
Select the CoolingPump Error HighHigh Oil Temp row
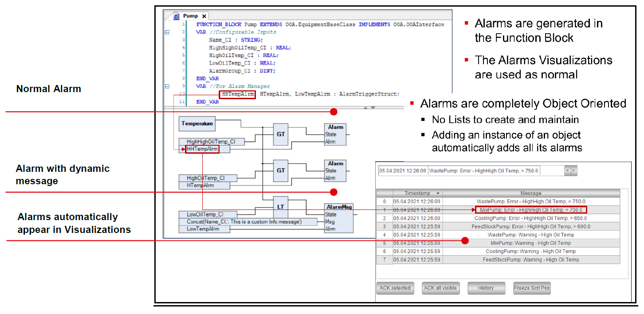click(x=530, y=218)
